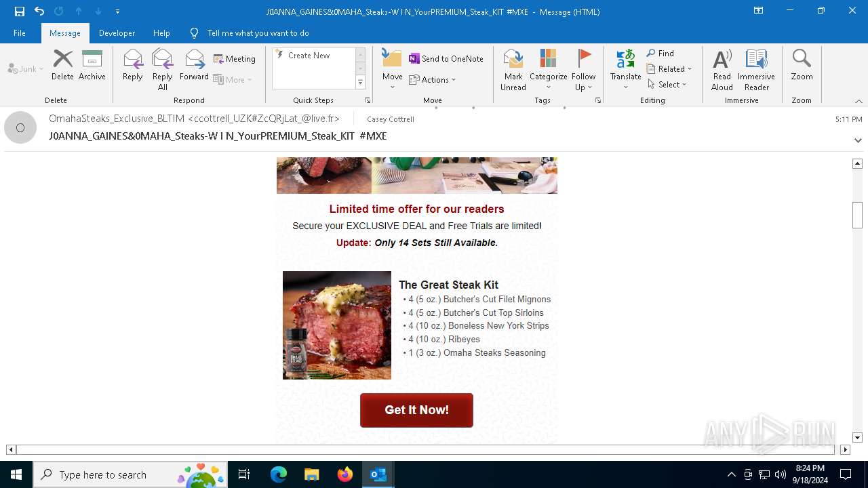
Task: Click the steak kit product image
Action: tap(337, 325)
